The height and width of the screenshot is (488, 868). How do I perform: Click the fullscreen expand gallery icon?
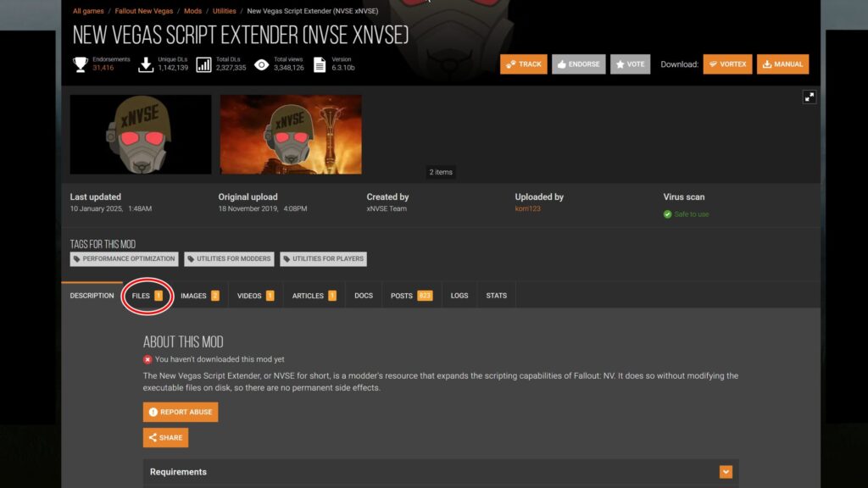click(x=810, y=97)
